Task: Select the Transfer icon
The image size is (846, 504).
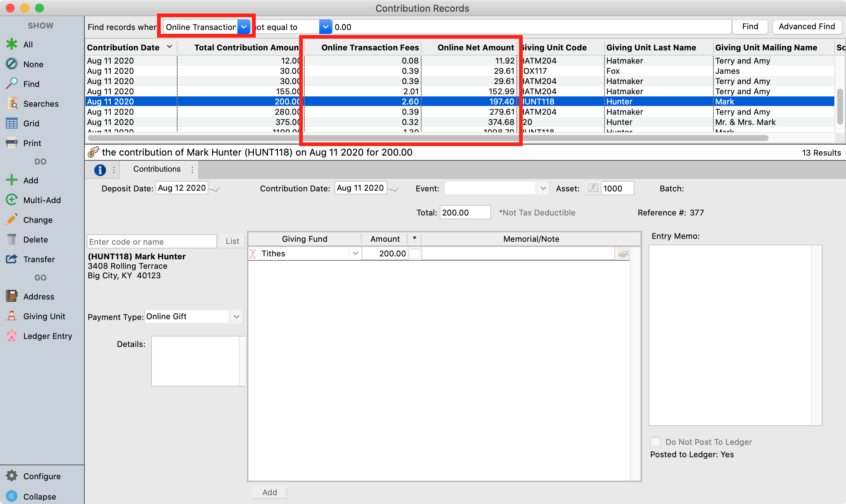Action: pyautogui.click(x=12, y=259)
